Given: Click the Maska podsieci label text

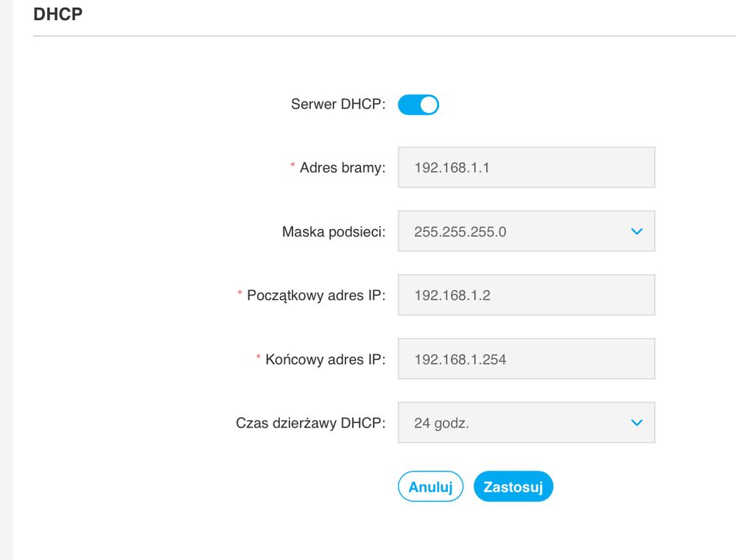Looking at the screenshot, I should click(x=333, y=232).
